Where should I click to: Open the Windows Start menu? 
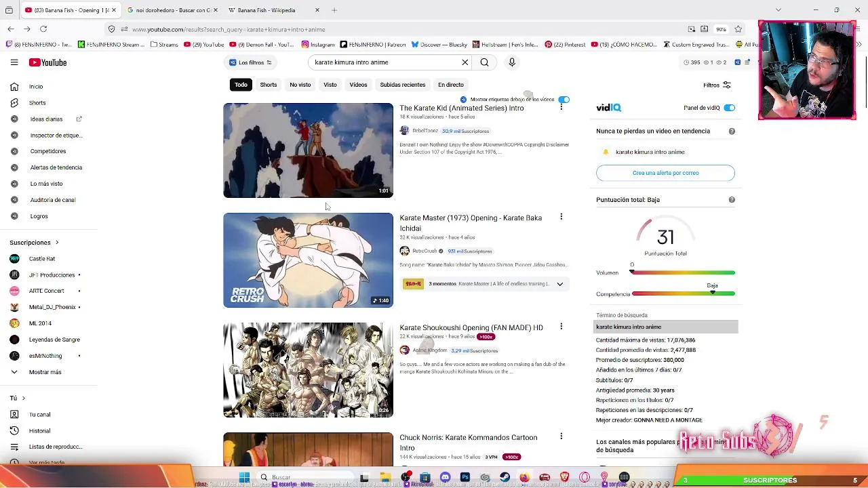point(244,478)
